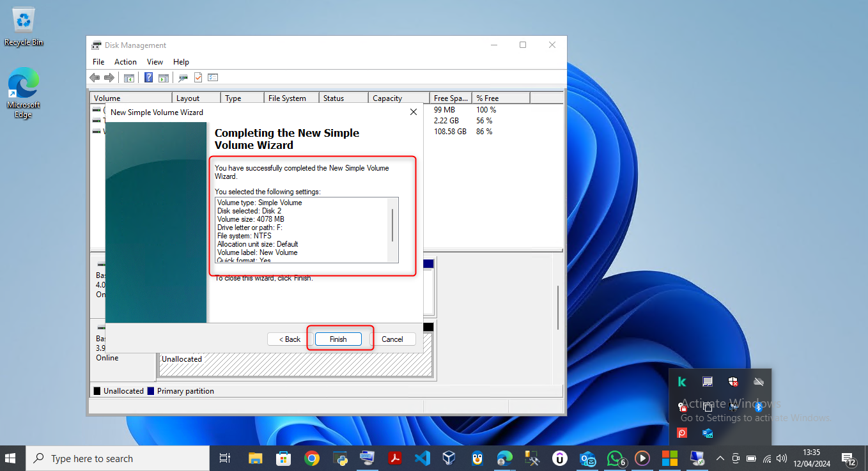Open VirtualBox from the taskbar
Image resolution: width=868 pixels, height=471 pixels.
coord(450,458)
